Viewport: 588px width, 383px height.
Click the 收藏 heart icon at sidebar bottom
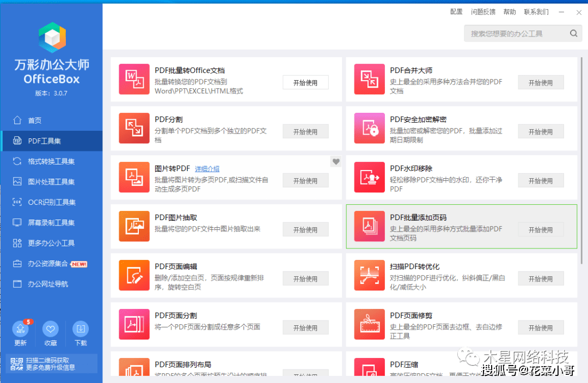50,330
